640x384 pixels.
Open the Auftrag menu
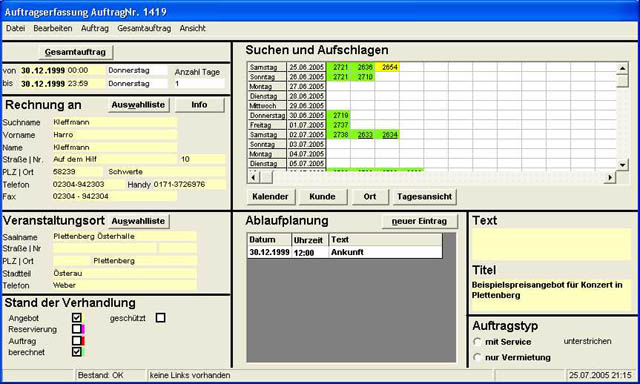pos(95,28)
